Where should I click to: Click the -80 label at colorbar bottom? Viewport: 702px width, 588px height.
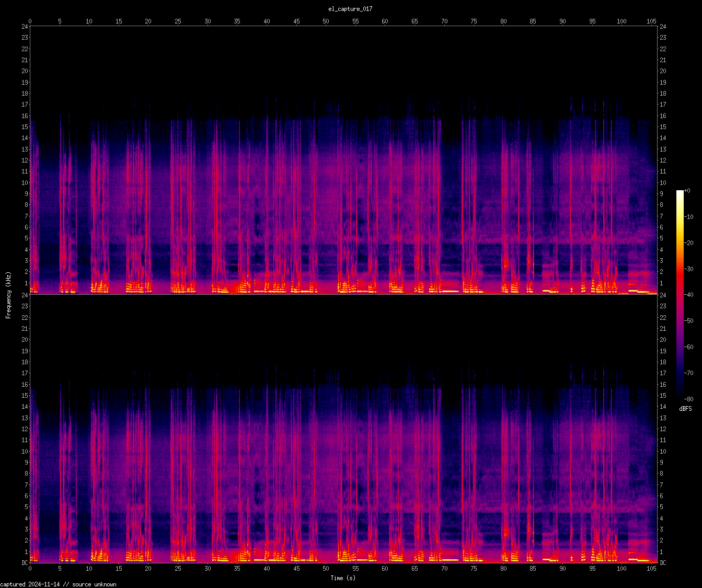(x=689, y=399)
